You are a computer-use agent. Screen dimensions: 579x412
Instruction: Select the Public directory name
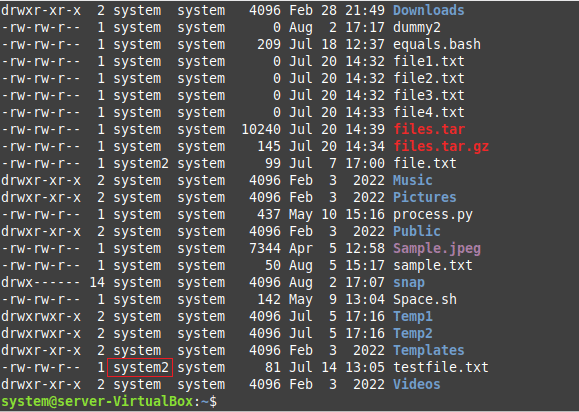(x=417, y=231)
